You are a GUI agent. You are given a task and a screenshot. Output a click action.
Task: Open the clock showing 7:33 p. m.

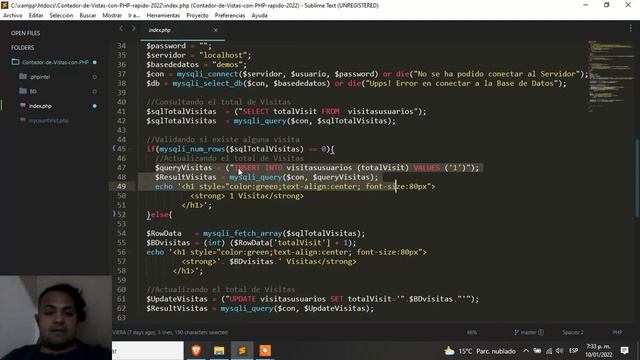coord(599,351)
